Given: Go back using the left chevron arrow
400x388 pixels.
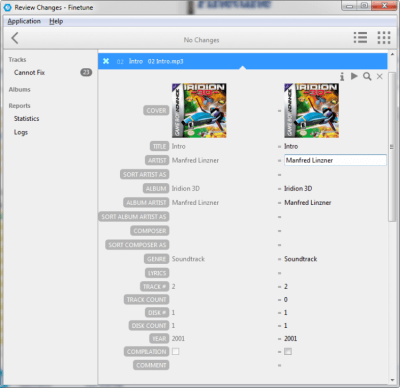Looking at the screenshot, I should pyautogui.click(x=15, y=38).
